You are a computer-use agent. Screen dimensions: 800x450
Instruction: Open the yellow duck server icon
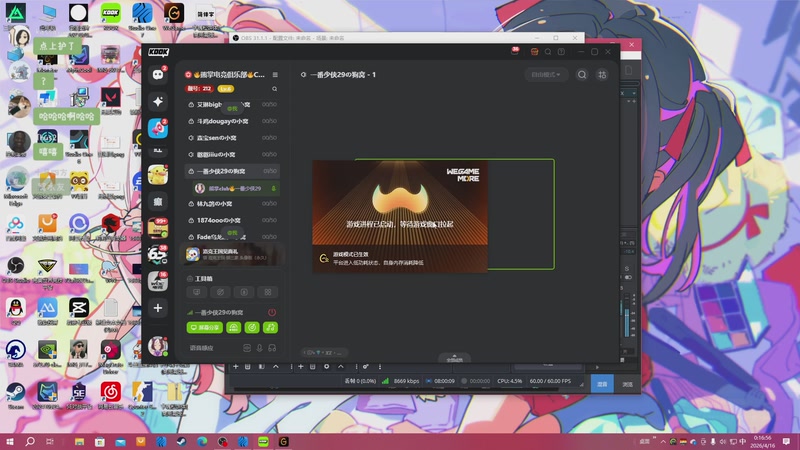pos(158,174)
